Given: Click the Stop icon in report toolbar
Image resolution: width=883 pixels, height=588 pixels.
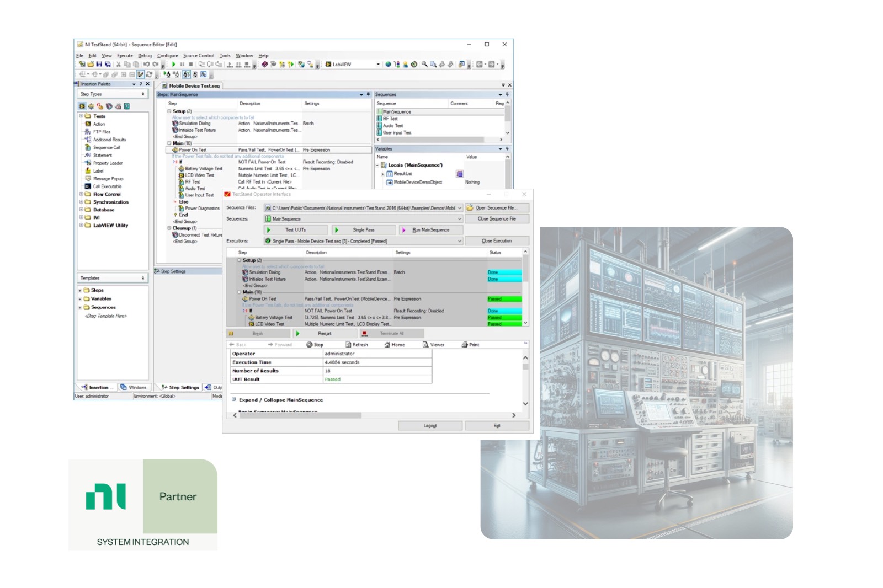Looking at the screenshot, I should pyautogui.click(x=310, y=344).
